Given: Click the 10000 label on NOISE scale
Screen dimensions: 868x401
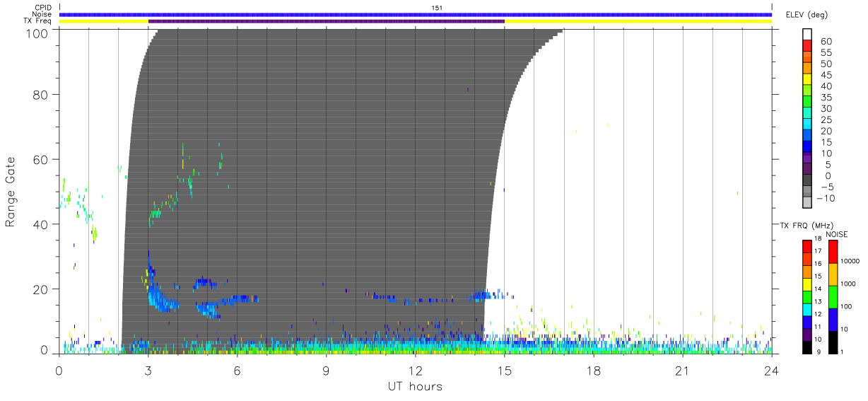Looking at the screenshot, I should (x=850, y=261).
